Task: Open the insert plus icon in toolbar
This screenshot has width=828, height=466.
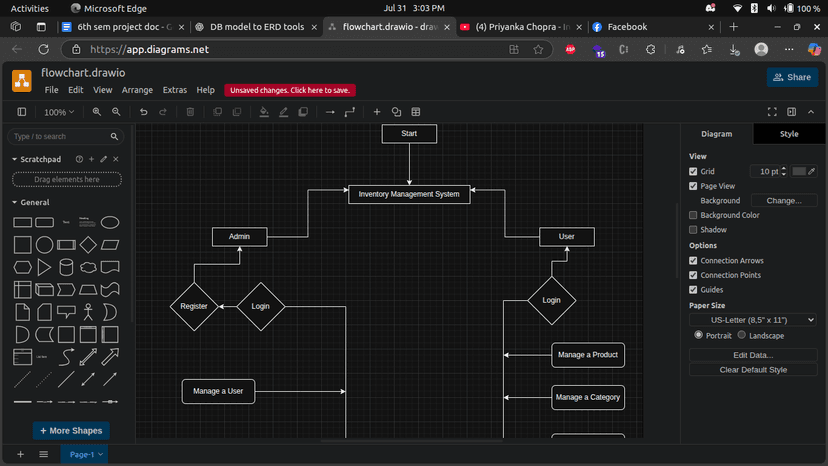Action: pos(377,112)
